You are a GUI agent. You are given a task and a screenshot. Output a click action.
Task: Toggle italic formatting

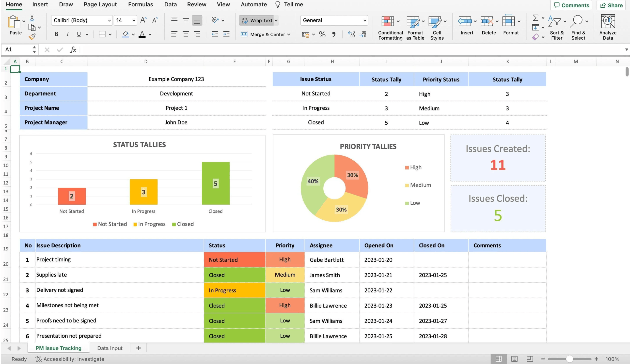[x=67, y=34]
